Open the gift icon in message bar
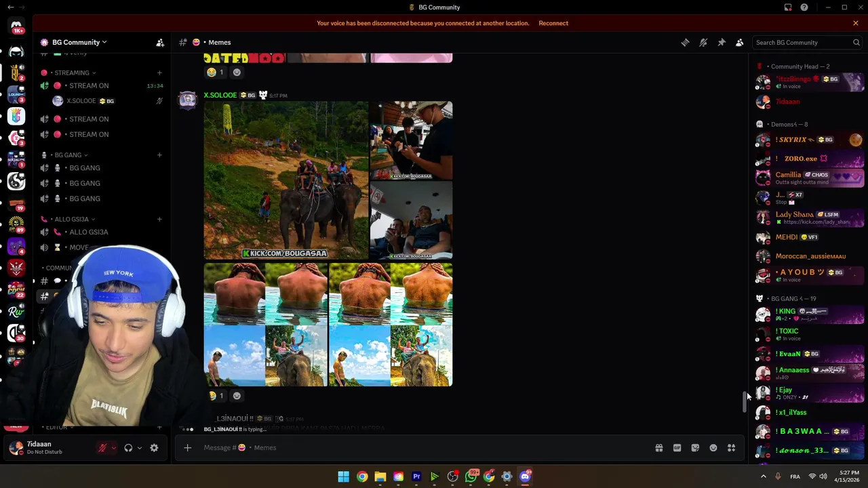 [x=658, y=447]
